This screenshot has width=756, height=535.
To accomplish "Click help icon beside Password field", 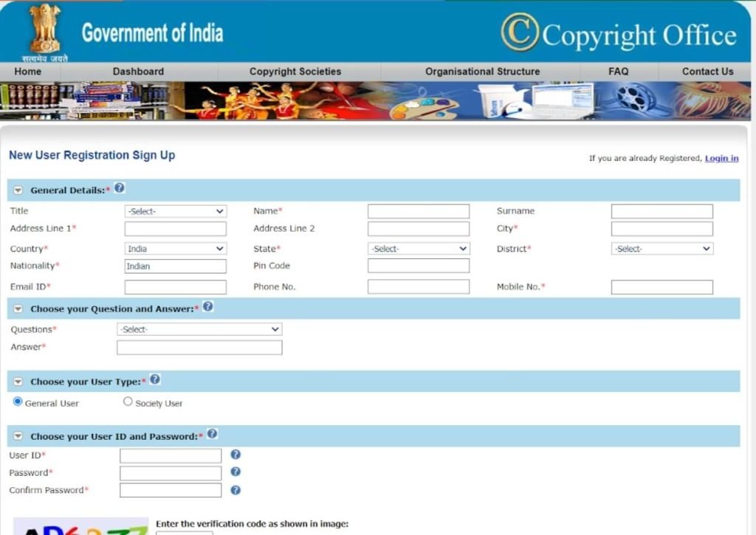I will [236, 472].
